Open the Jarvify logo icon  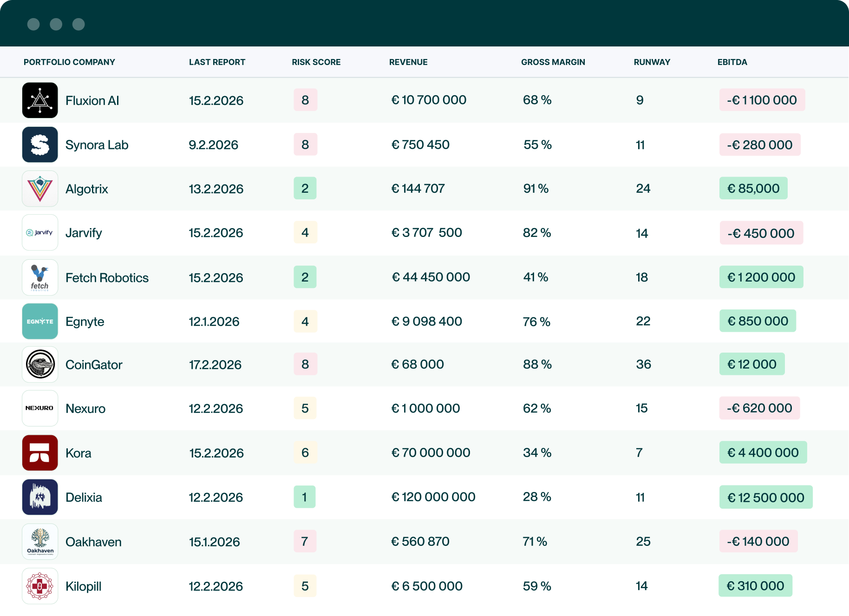40,232
